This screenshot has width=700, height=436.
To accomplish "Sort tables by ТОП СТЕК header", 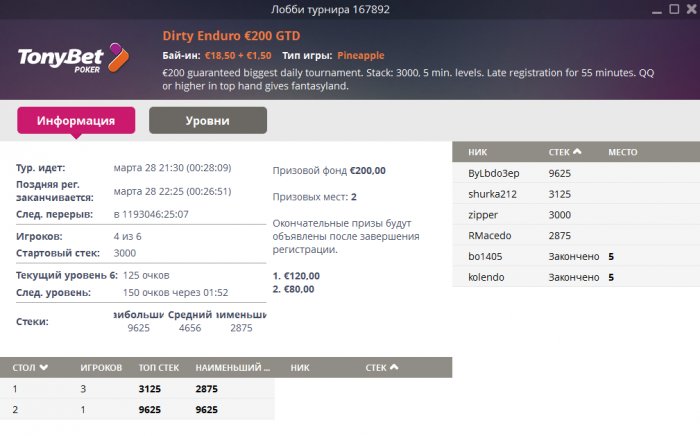I will coord(158,368).
